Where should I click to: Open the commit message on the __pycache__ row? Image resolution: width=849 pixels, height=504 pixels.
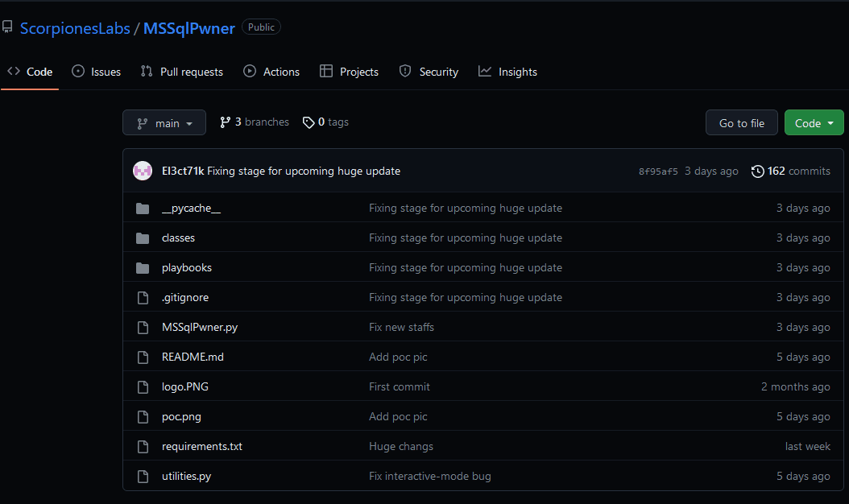(x=466, y=209)
